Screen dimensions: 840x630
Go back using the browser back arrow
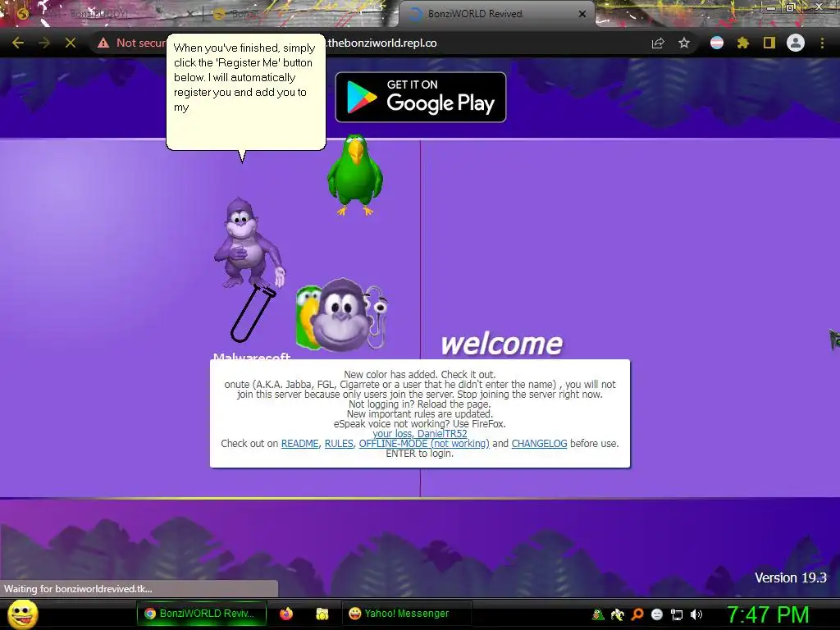point(18,43)
